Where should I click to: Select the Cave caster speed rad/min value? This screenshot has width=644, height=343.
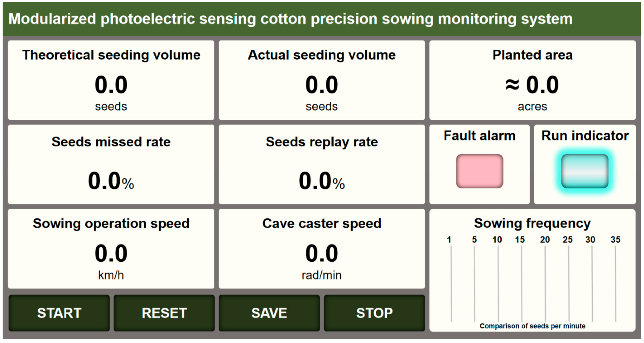coord(322,253)
